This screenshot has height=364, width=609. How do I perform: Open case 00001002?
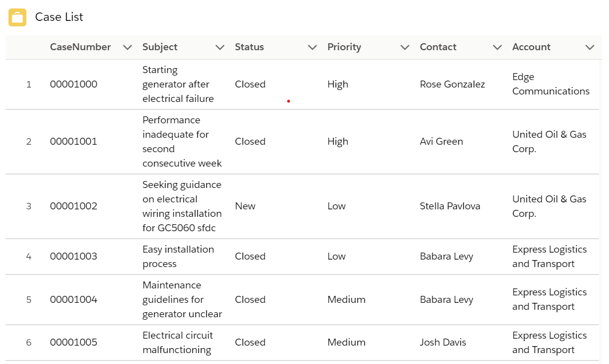(74, 206)
